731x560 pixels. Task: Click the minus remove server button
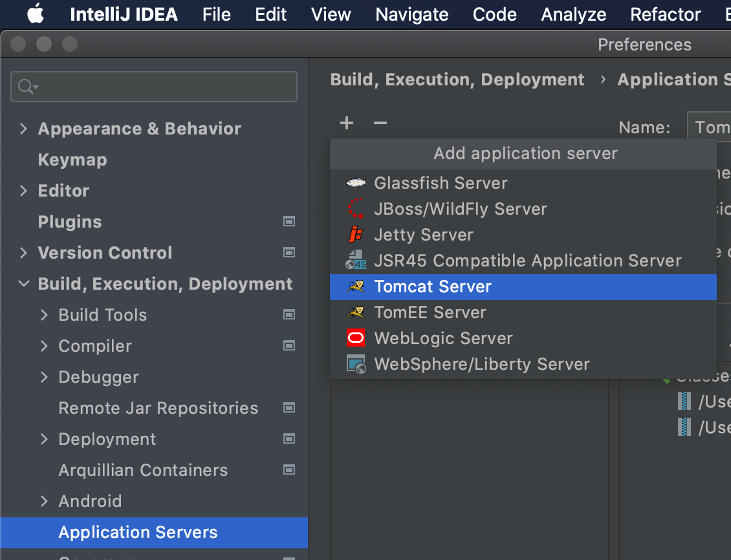coord(380,123)
